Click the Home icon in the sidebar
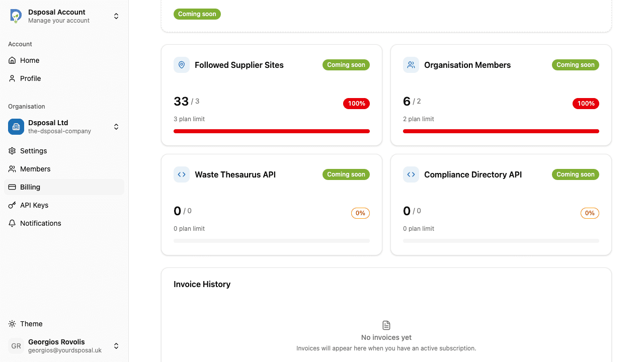 (12, 60)
